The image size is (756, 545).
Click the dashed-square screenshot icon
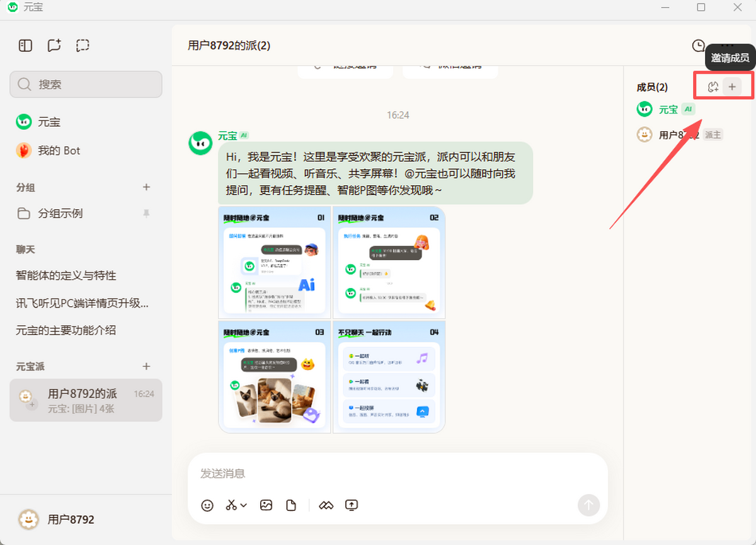83,45
